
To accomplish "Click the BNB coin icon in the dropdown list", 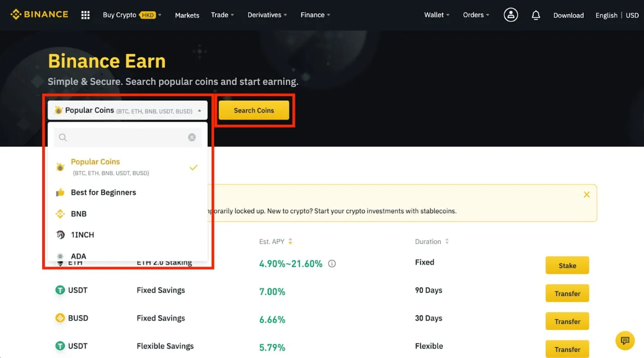I will tap(60, 214).
